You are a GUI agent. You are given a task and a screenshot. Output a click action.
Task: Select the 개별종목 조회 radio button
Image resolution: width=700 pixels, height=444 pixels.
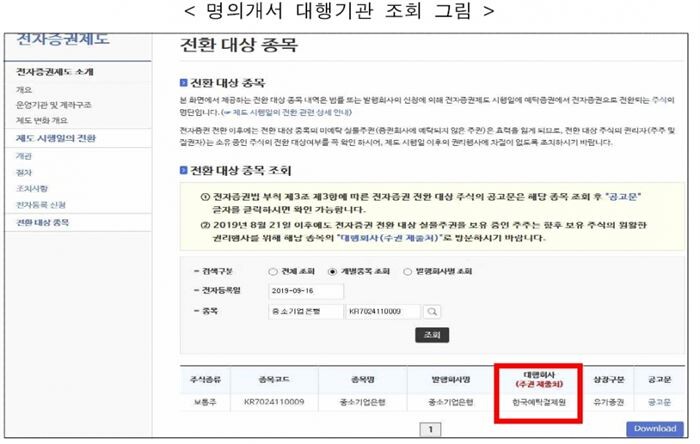[x=333, y=271]
